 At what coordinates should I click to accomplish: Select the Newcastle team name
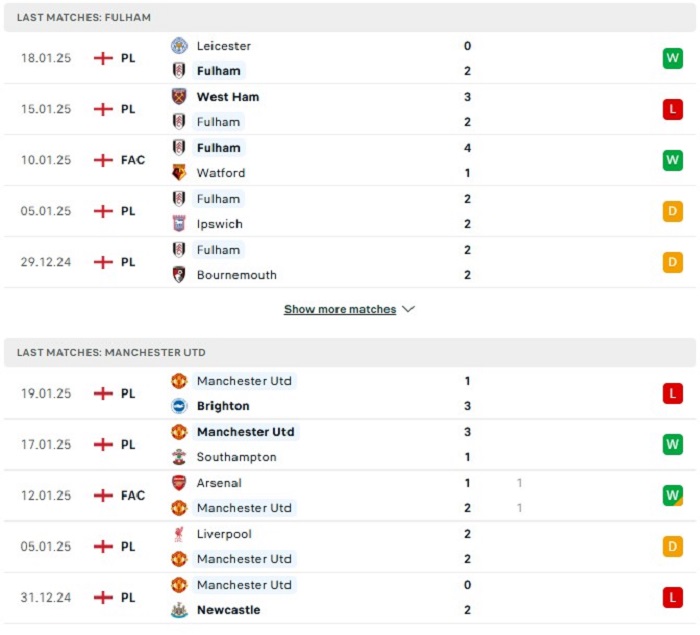pos(229,610)
